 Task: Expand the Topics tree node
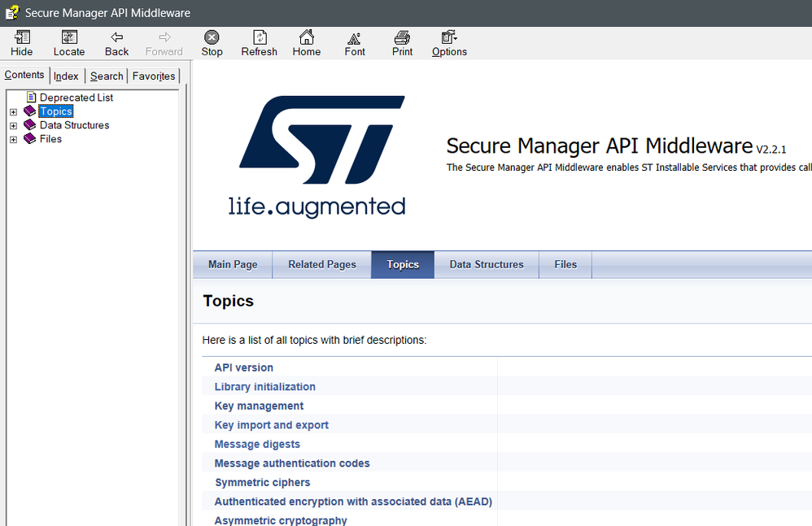tap(14, 111)
